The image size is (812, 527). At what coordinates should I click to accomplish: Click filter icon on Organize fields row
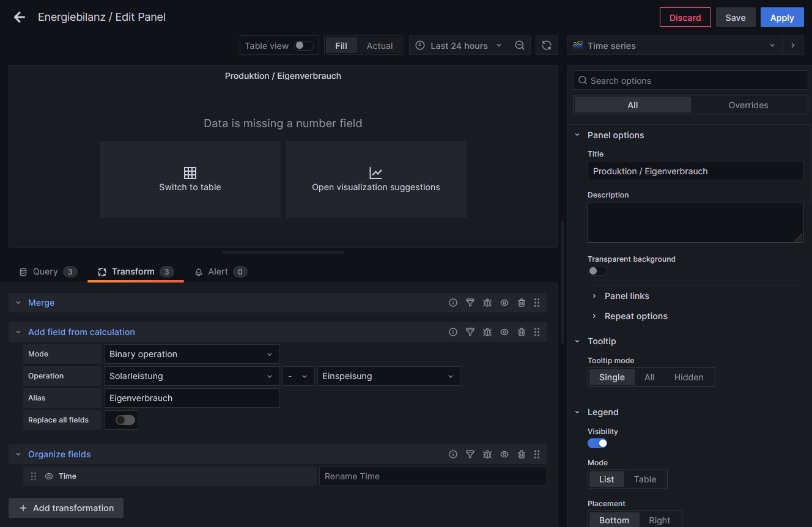click(x=470, y=454)
